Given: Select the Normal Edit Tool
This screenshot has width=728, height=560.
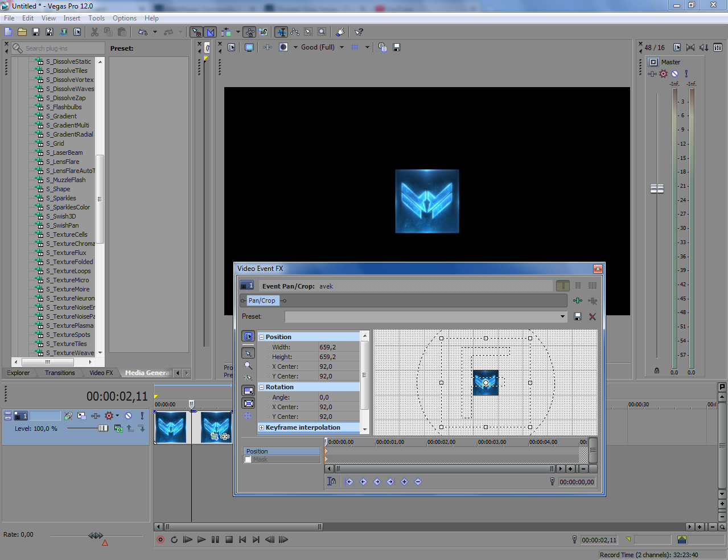Looking at the screenshot, I should (281, 32).
